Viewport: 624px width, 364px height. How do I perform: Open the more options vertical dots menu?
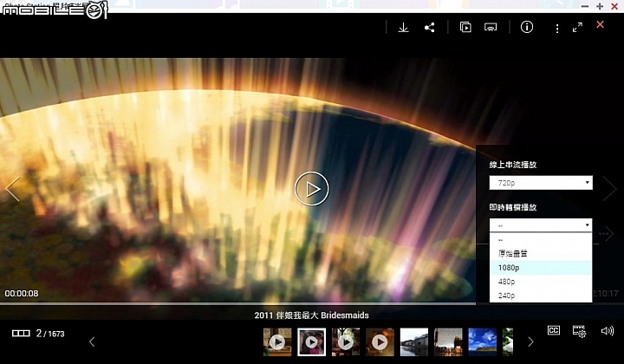[x=557, y=29]
